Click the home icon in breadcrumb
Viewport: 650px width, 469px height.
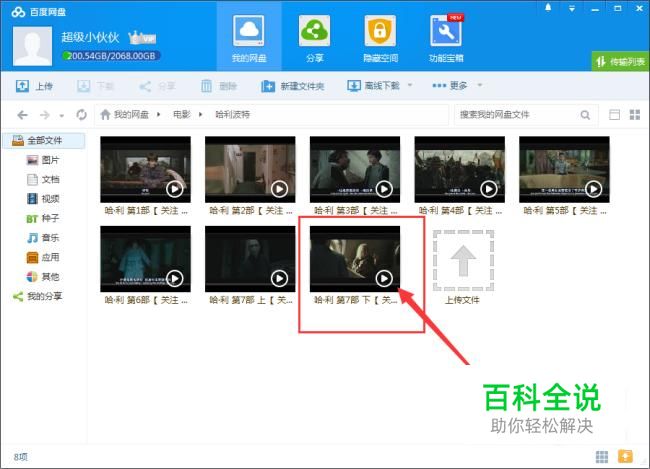[x=105, y=114]
